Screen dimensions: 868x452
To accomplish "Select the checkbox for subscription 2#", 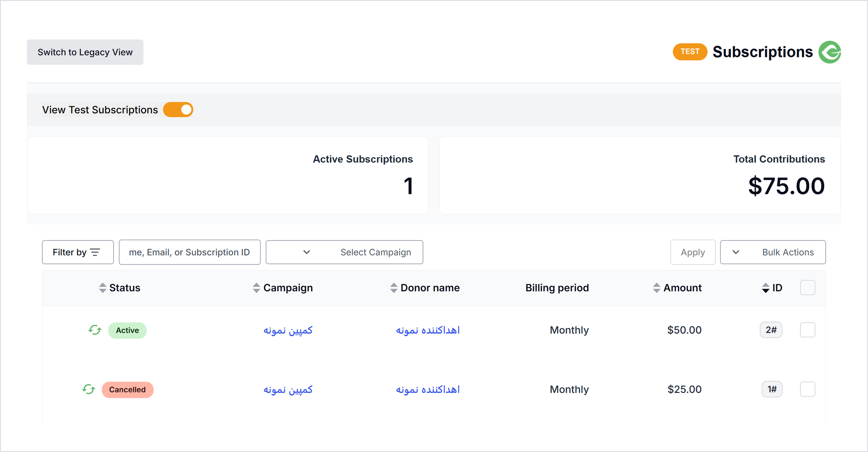I will point(807,330).
